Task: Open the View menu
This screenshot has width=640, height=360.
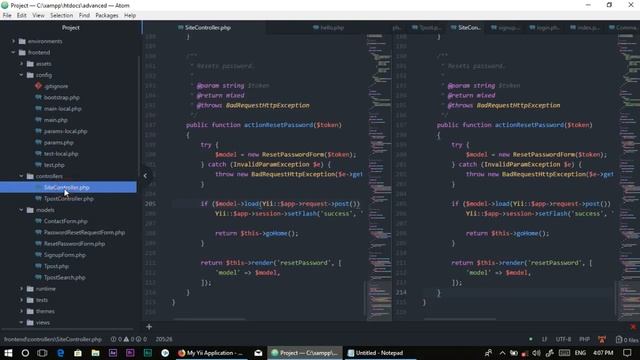Action: [x=38, y=16]
